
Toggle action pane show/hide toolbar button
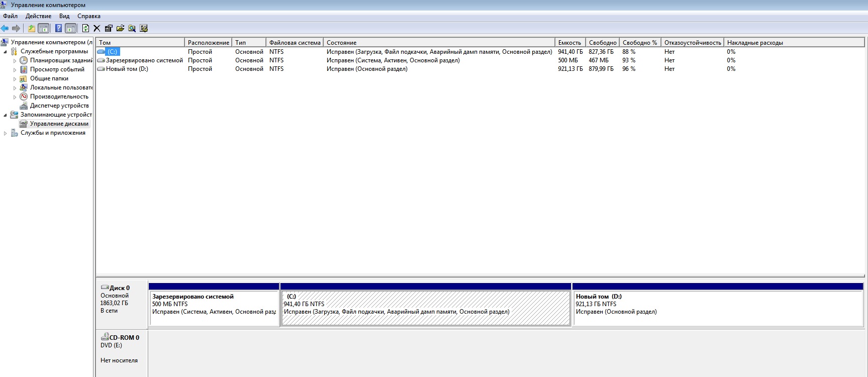point(71,29)
